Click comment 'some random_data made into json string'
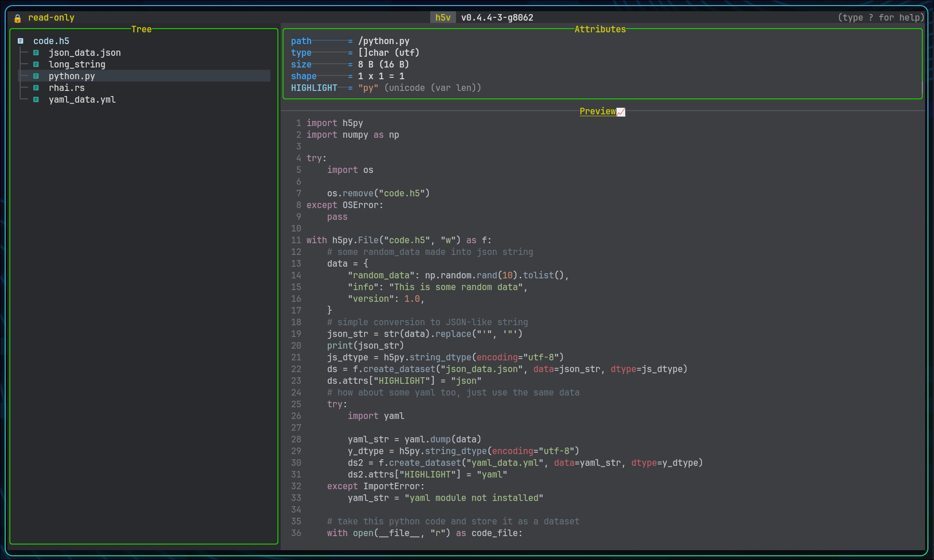The height and width of the screenshot is (560, 934). [x=430, y=252]
